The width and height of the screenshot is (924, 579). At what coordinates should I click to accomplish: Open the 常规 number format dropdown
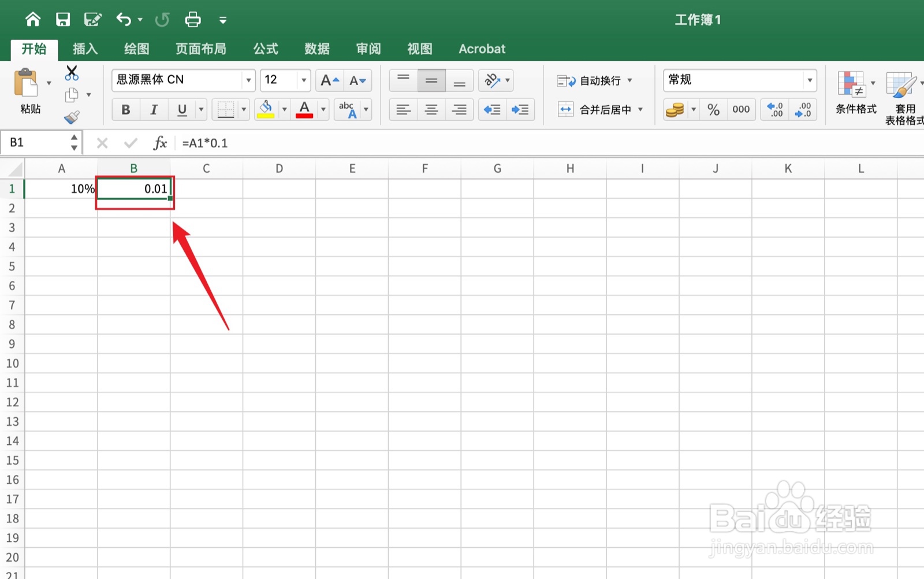click(810, 80)
